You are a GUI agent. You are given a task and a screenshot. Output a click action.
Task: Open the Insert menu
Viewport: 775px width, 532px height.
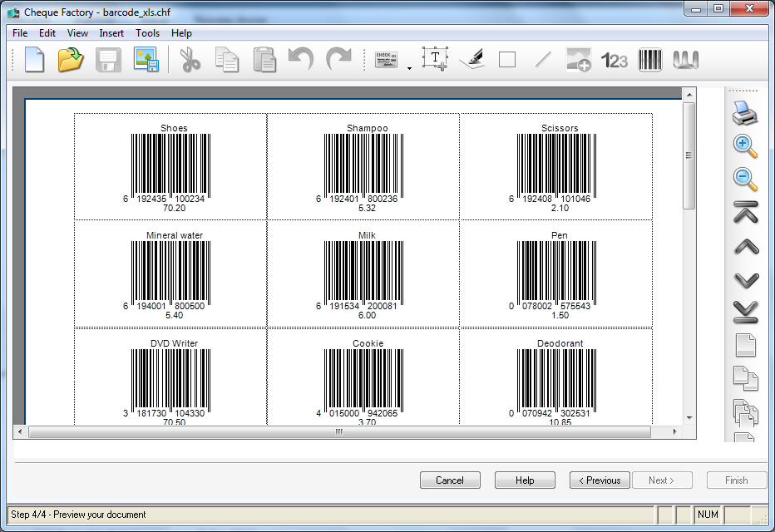pos(111,33)
